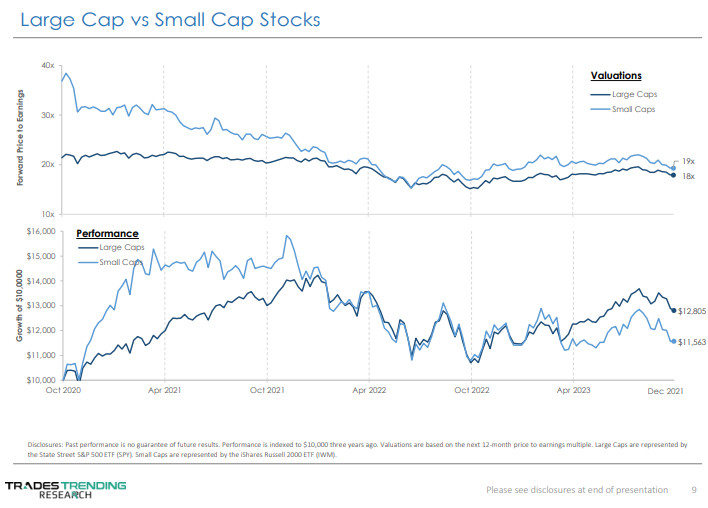Click the Apr 2022 x-axis label
This screenshot has width=708, height=508.
pyautogui.click(x=369, y=389)
